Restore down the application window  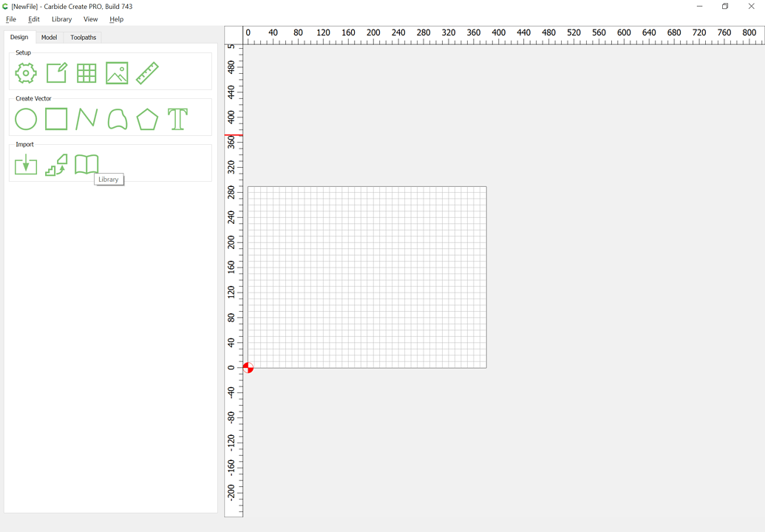click(725, 7)
